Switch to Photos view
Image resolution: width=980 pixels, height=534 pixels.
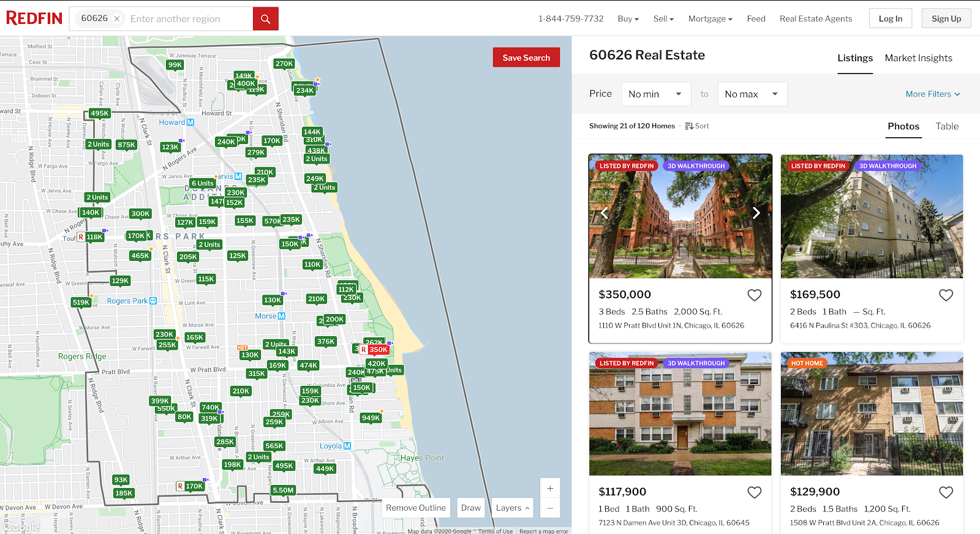pos(903,126)
